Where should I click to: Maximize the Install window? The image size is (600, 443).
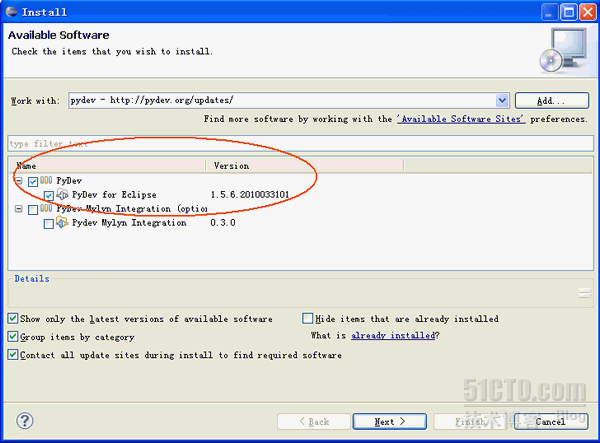(x=569, y=12)
